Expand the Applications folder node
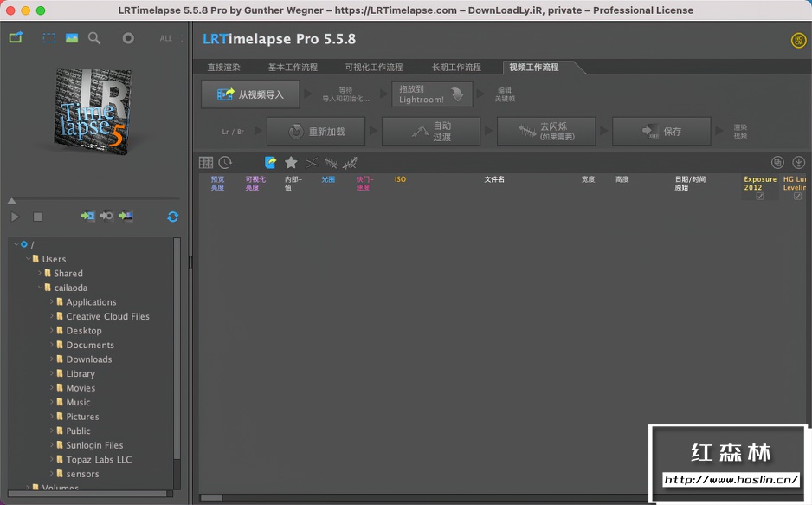812x505 pixels. tap(52, 301)
